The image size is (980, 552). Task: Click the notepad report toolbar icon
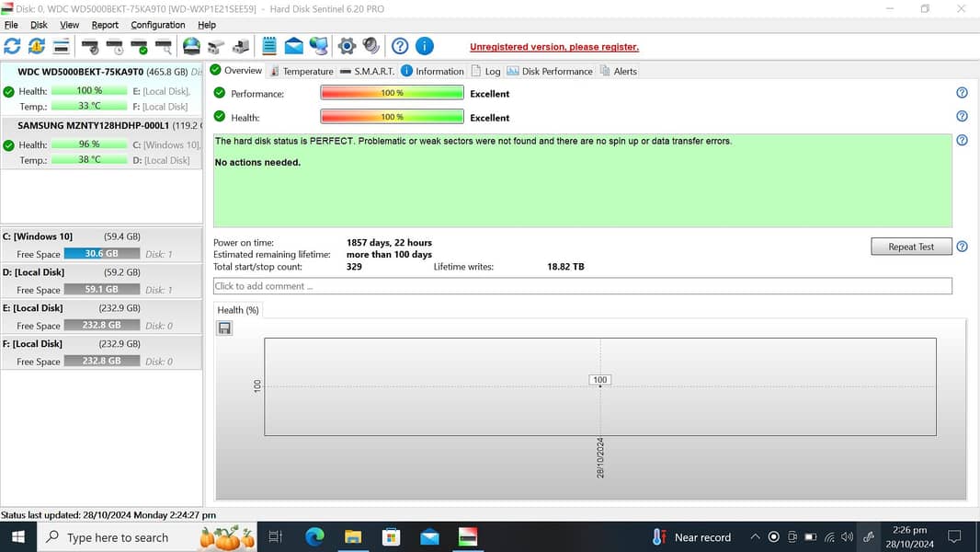(x=269, y=46)
